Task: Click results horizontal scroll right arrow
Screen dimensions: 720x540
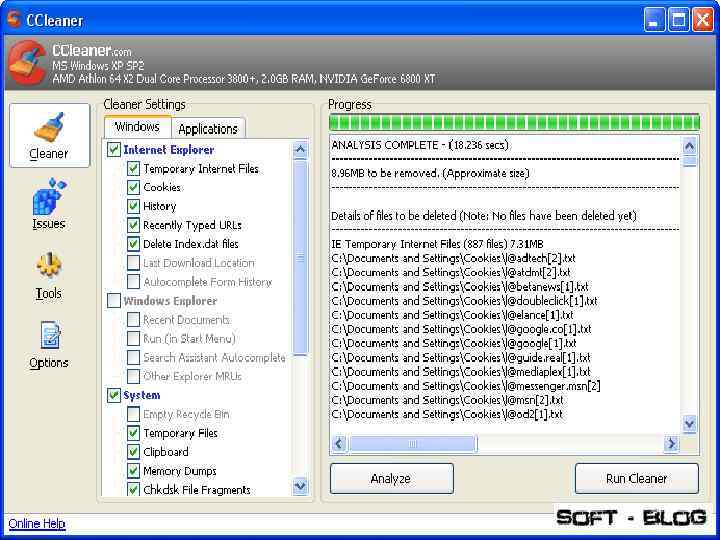Action: point(671,444)
